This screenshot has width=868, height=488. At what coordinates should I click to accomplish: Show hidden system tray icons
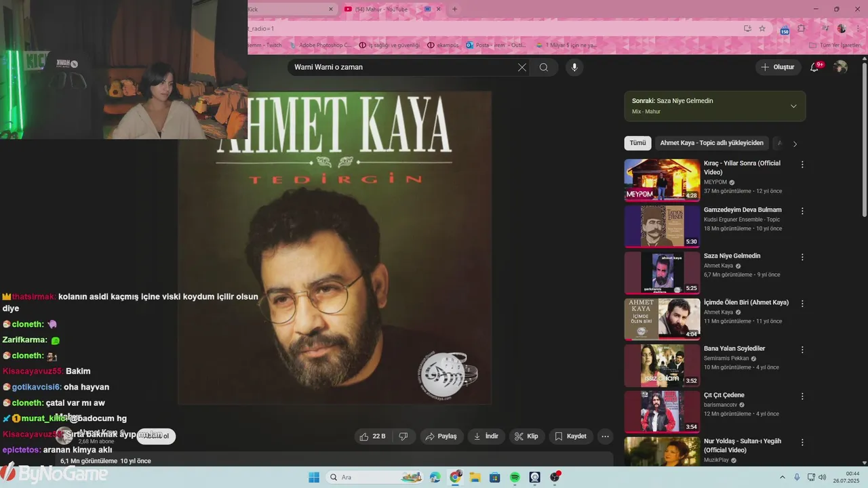782,477
